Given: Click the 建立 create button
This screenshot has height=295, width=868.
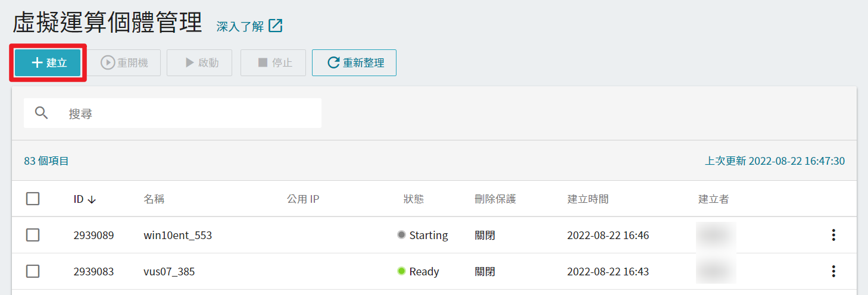Looking at the screenshot, I should point(49,63).
